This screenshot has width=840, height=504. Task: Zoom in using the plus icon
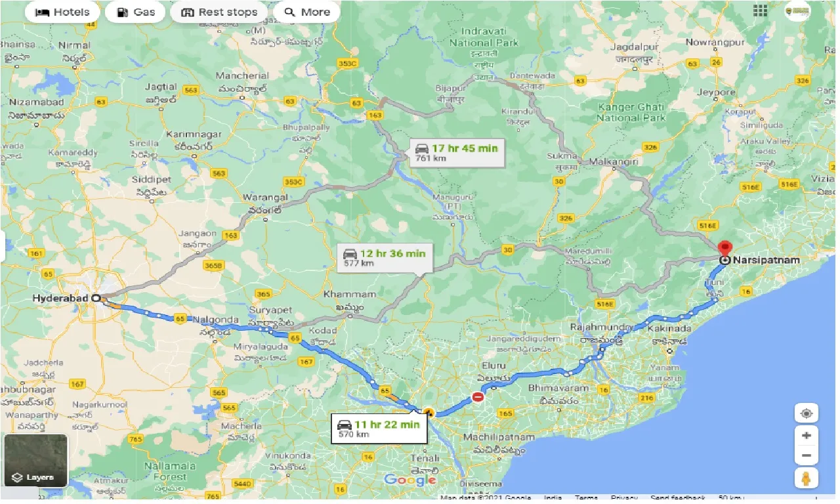[806, 435]
